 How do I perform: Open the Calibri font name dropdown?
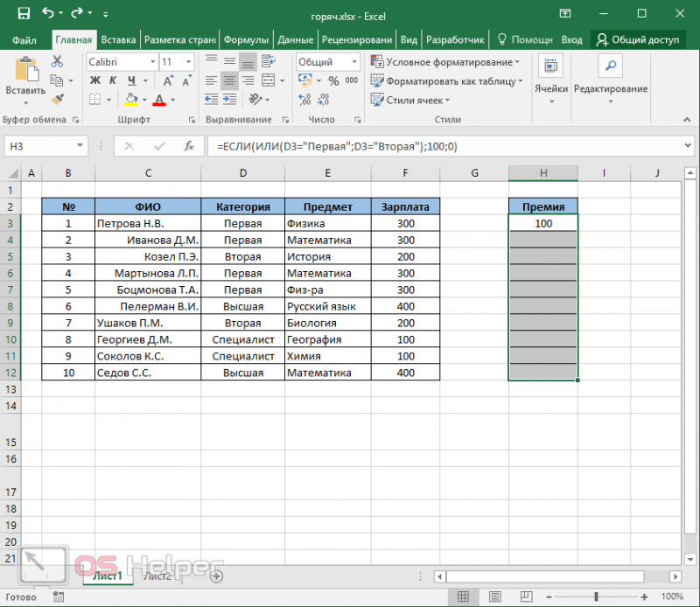coord(152,61)
